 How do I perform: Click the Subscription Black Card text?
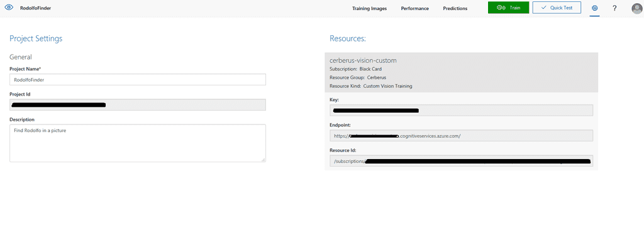point(356,69)
